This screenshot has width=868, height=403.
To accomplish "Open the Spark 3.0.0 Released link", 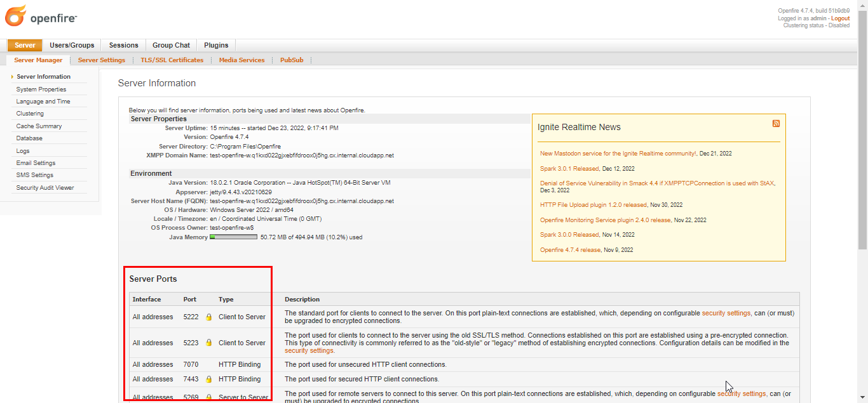I will point(569,235).
